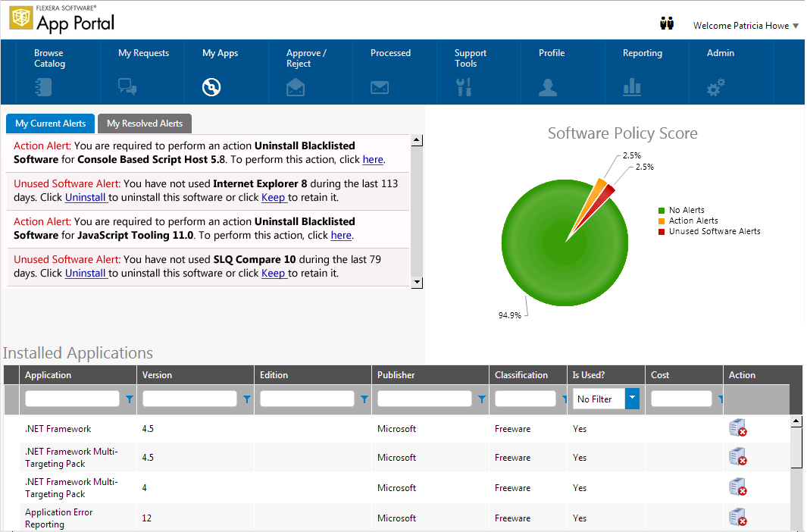
Task: Click the Profile person icon
Action: pyautogui.click(x=548, y=87)
